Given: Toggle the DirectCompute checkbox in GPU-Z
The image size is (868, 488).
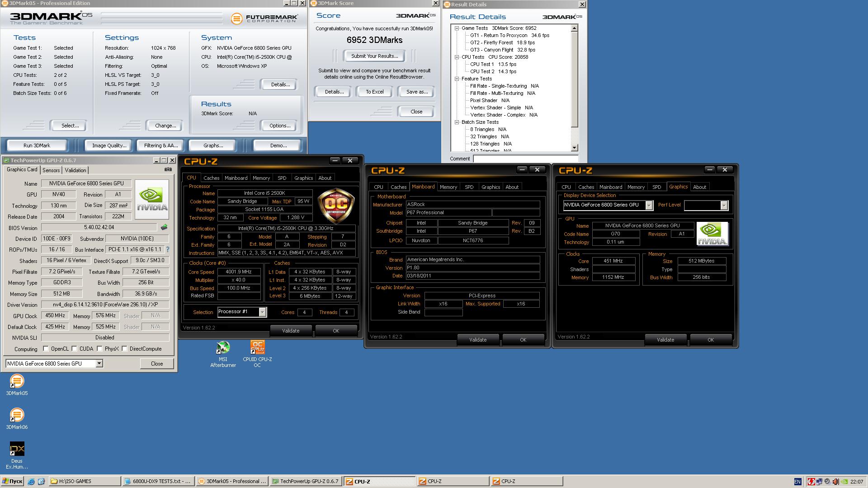Looking at the screenshot, I should point(124,349).
